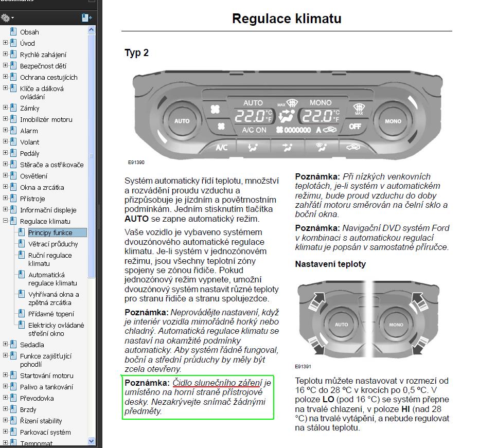
Task: Expand the Převodovka bookmark node
Action: 6,398
